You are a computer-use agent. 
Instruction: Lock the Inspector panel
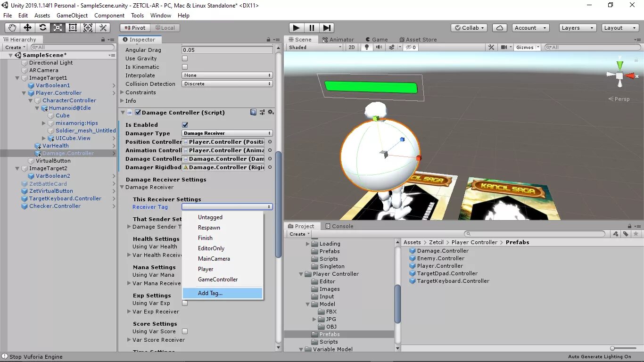269,40
